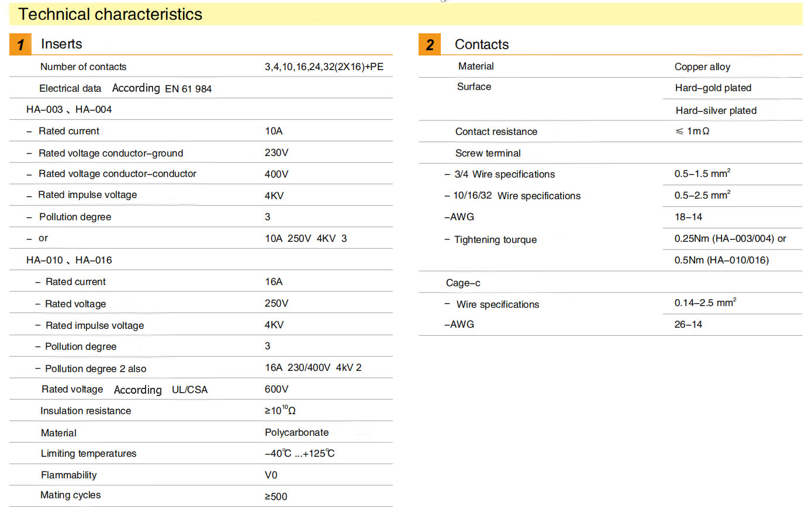Select the standard text "EN 61 984"
Image resolution: width=812 pixels, height=507 pixels.
188,89
